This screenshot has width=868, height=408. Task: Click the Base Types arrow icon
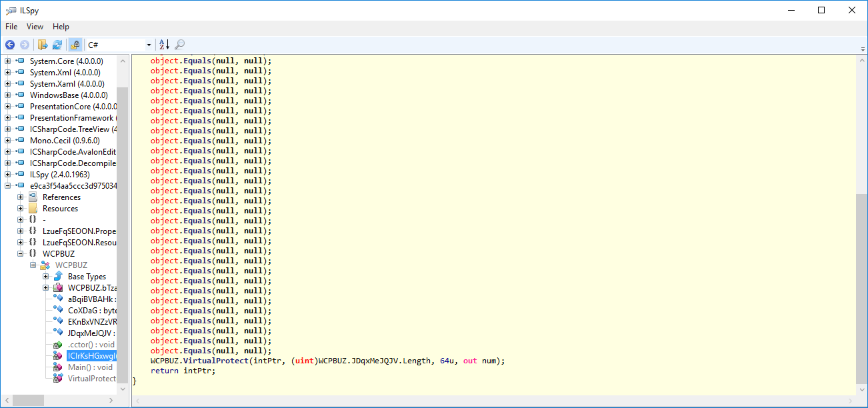tap(58, 277)
